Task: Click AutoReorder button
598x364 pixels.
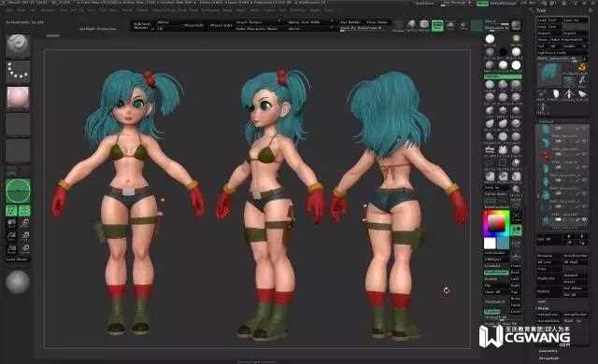Action: click(576, 256)
